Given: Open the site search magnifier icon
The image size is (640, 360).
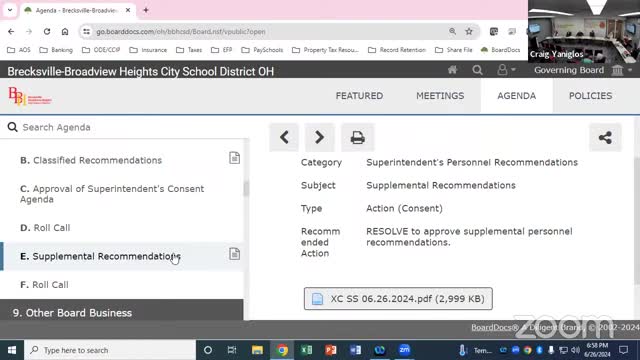Looking at the screenshot, I should point(477,70).
